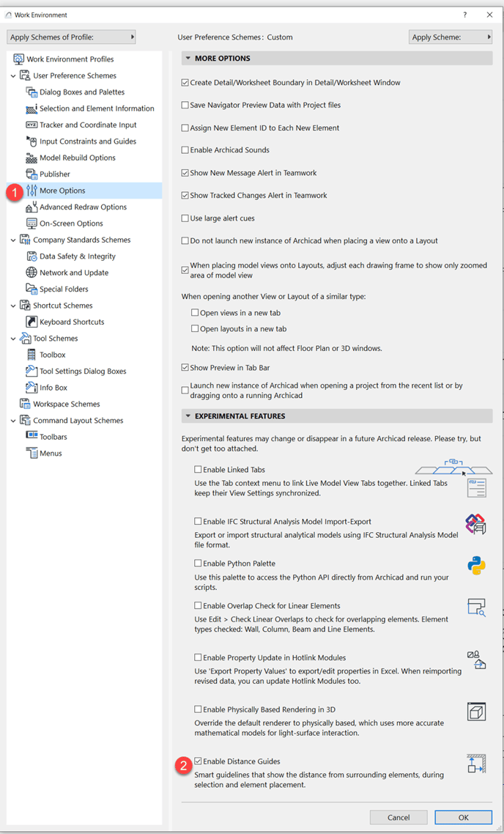Collapse the EXPERIMENTAL FEATURES panel header
504x834 pixels.
(x=337, y=416)
